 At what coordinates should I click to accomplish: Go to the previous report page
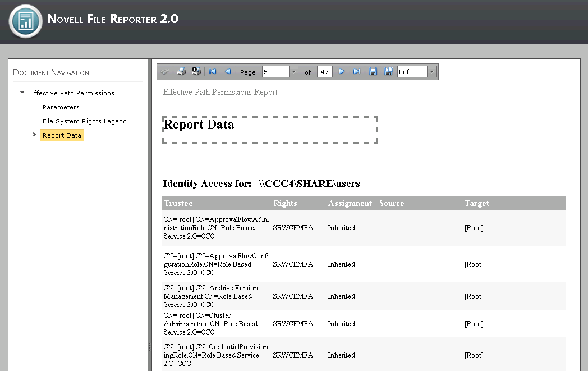pos(228,71)
